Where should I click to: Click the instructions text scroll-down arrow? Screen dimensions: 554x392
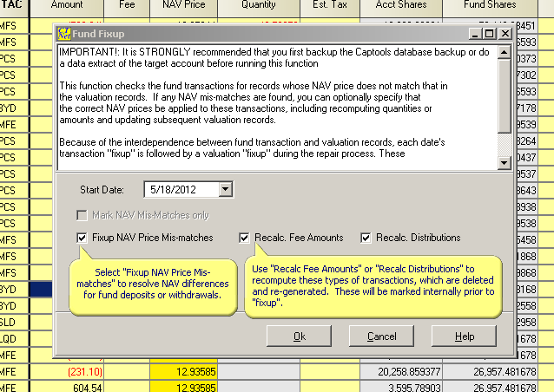click(505, 157)
